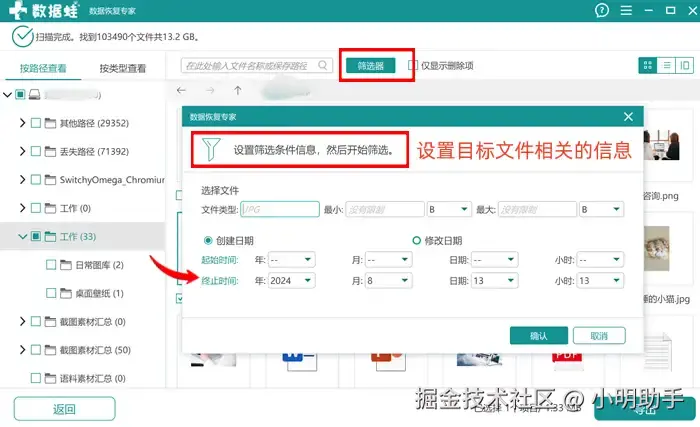Switch to the 按路径查看 tab
Viewport: 700px width, 427px height.
[43, 68]
